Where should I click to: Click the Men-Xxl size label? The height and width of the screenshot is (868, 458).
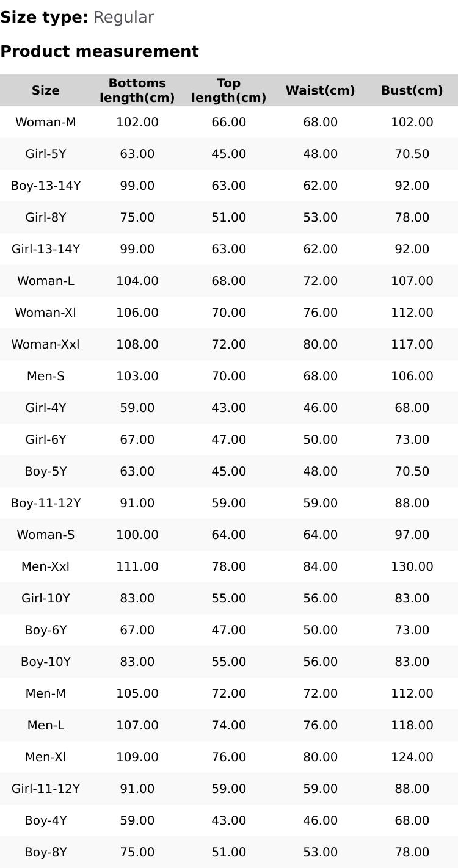click(46, 566)
